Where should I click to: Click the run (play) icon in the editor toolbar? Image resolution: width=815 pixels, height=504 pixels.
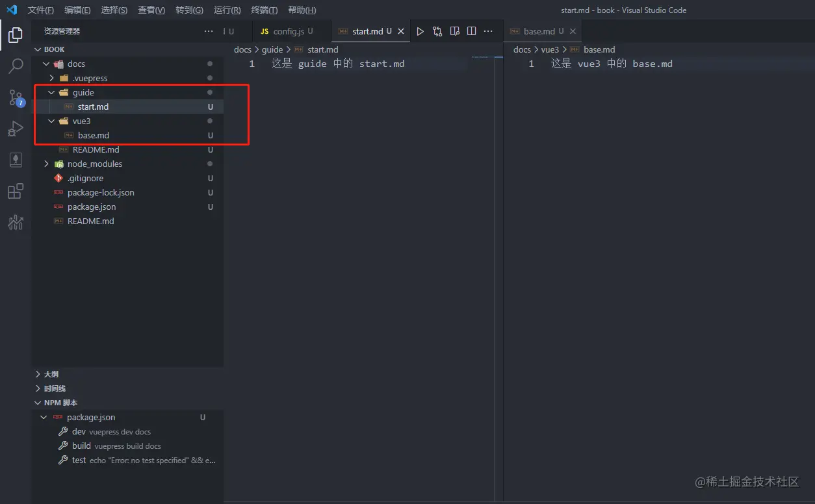pos(420,31)
